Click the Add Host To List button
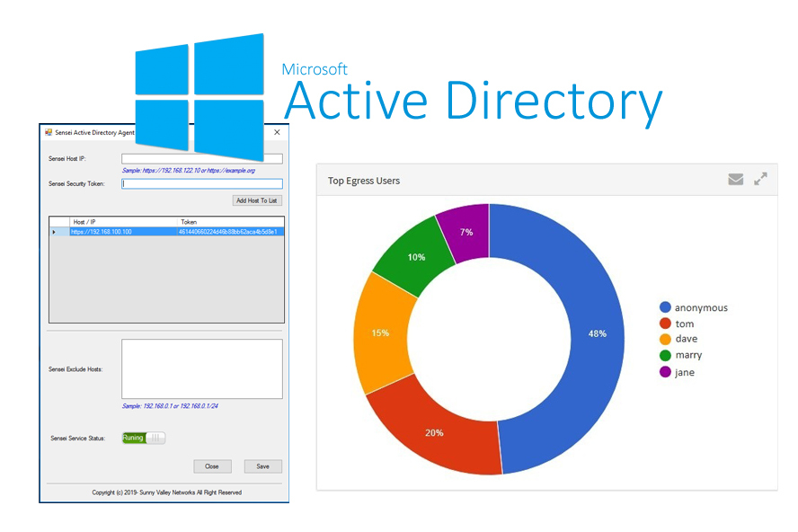The image size is (798, 532). coord(256,200)
